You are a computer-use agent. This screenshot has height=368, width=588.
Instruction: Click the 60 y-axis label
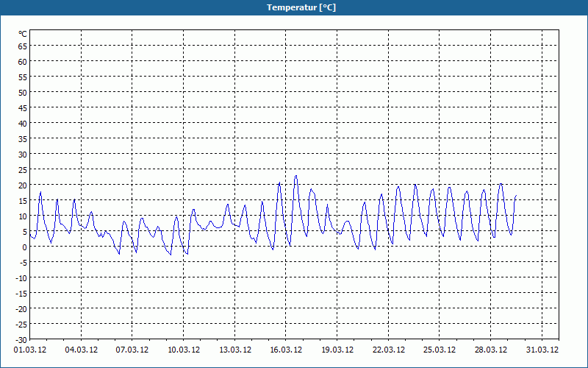pos(23,62)
